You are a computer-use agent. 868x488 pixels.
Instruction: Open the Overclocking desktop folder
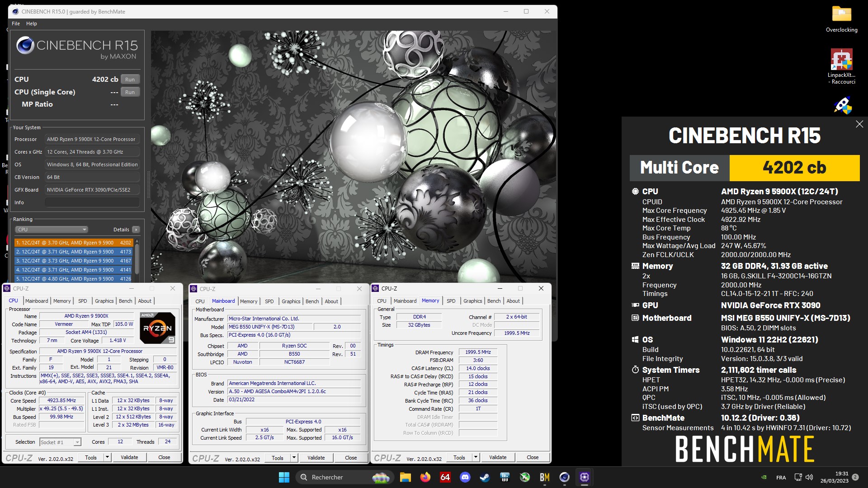841,19
